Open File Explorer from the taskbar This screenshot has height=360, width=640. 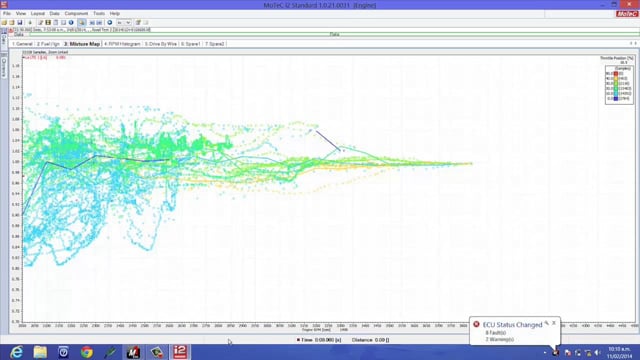40,352
